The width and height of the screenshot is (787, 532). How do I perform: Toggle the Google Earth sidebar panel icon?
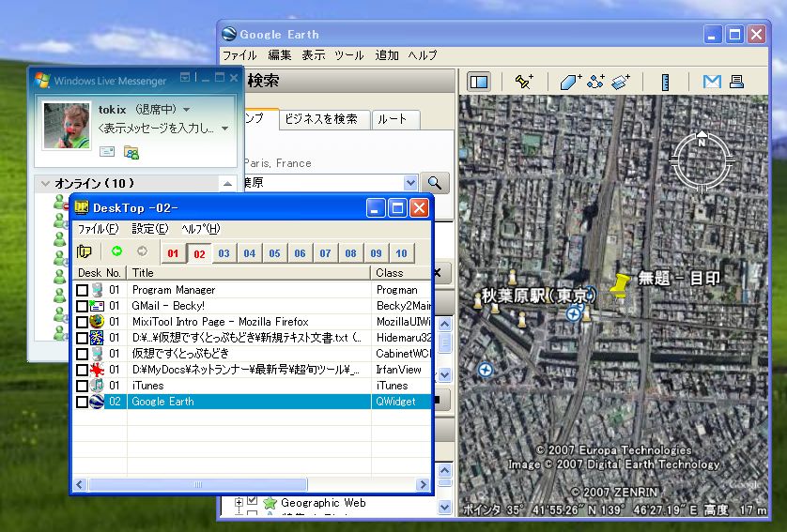tap(479, 82)
